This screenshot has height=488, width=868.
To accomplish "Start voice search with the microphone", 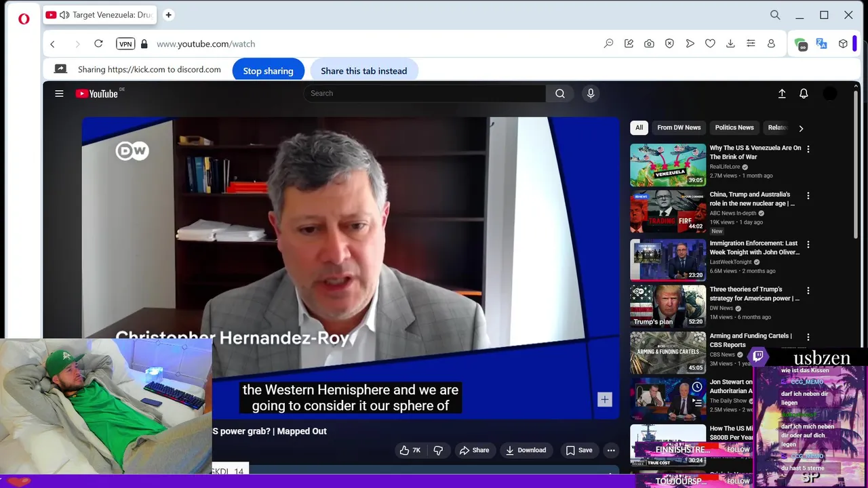I will coord(591,94).
